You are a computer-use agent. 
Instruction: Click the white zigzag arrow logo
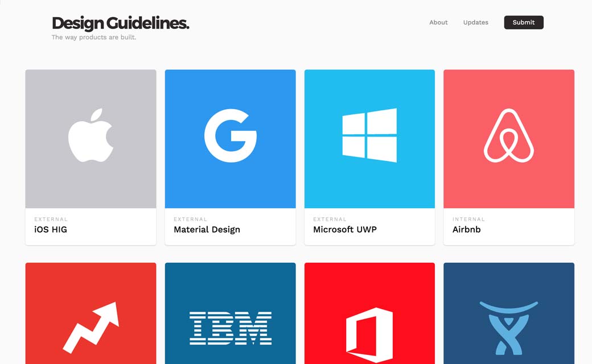(91, 327)
